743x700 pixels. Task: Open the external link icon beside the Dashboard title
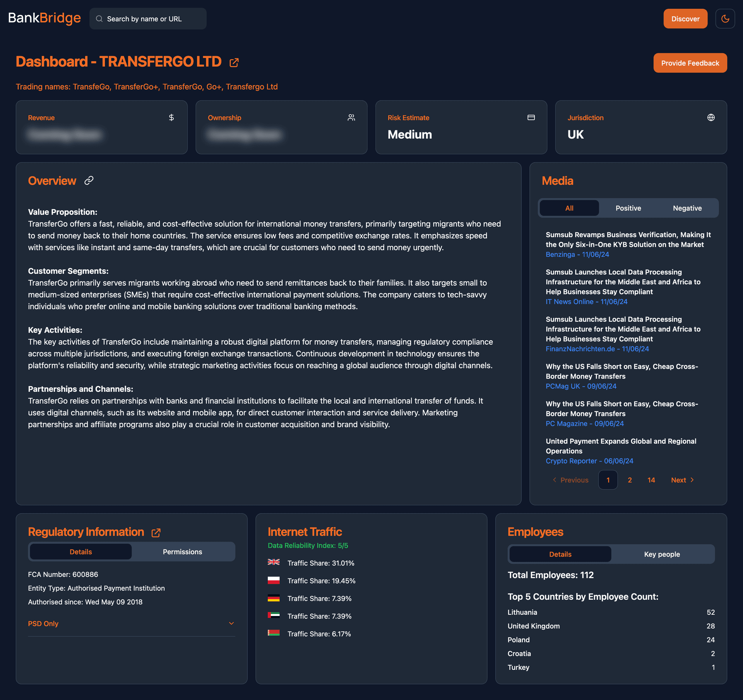click(x=234, y=63)
